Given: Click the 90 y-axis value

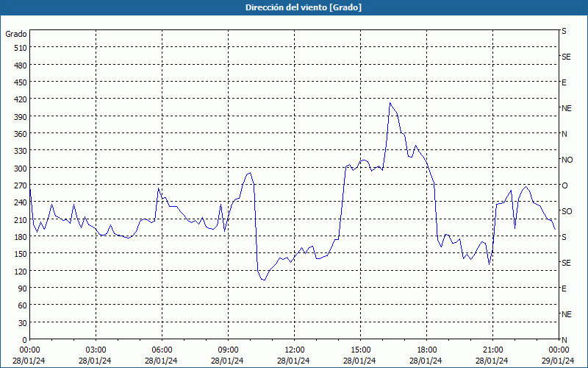Looking at the screenshot, I should pyautogui.click(x=23, y=289).
